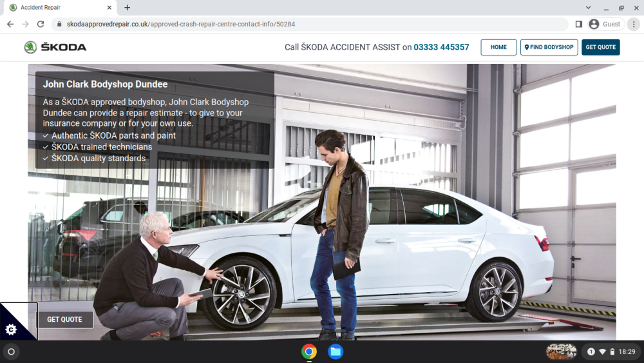
Task: Click the 'Call ŠKODA ACCIDENT ASSIST on' text
Action: pyautogui.click(x=348, y=47)
